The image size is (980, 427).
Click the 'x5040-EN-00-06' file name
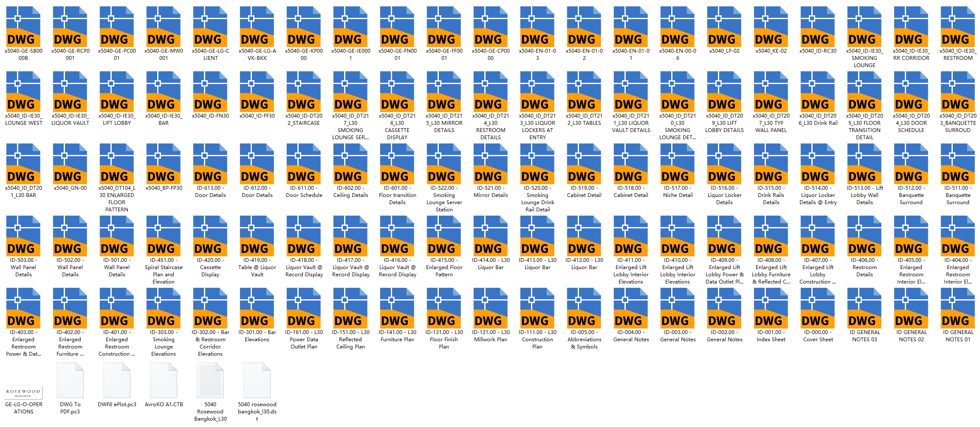pos(678,54)
